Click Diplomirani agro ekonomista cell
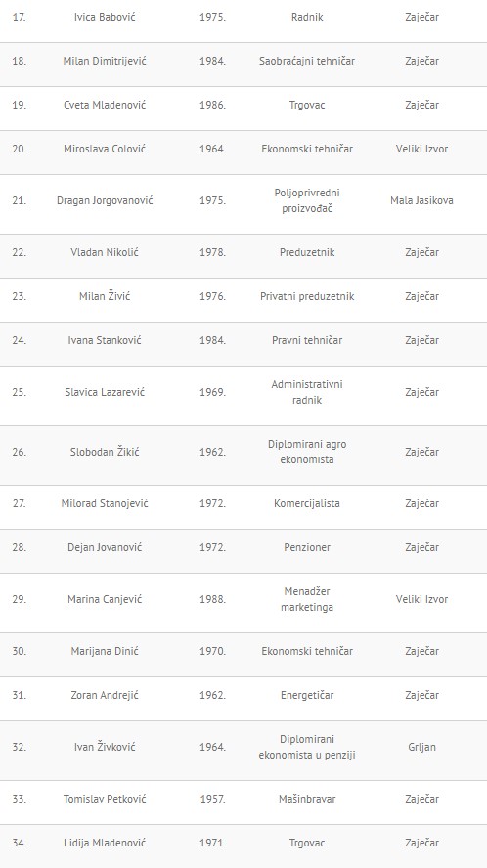The width and height of the screenshot is (487, 868). coord(307,452)
